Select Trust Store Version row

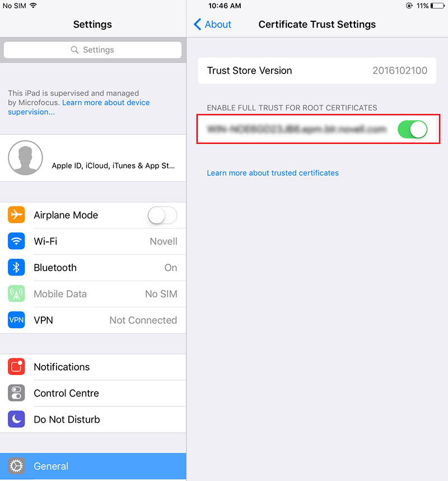point(317,71)
